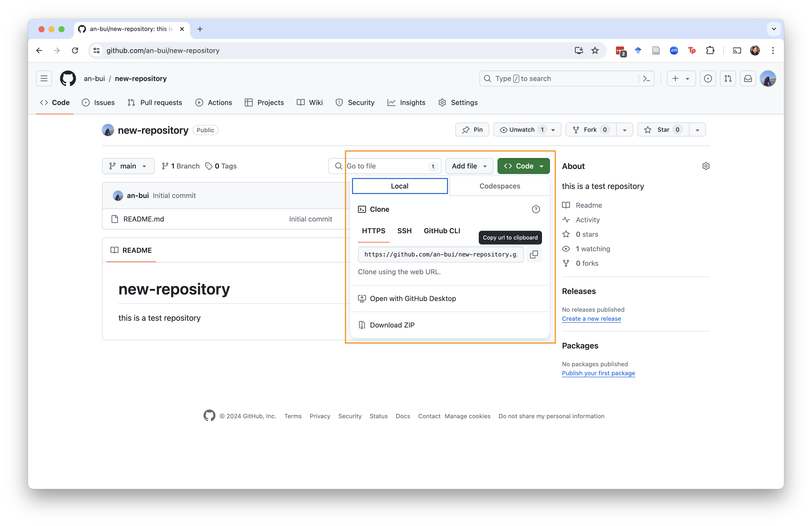
Task: Click Download ZIP option
Action: tap(392, 325)
